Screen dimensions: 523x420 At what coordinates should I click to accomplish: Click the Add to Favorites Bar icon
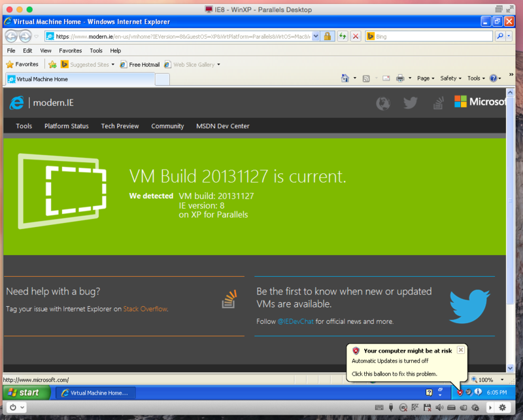[x=52, y=64]
